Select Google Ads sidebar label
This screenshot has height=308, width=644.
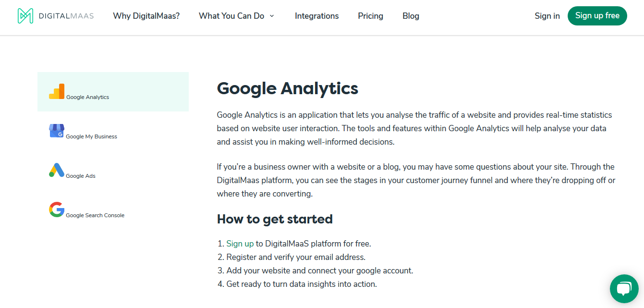(x=81, y=176)
